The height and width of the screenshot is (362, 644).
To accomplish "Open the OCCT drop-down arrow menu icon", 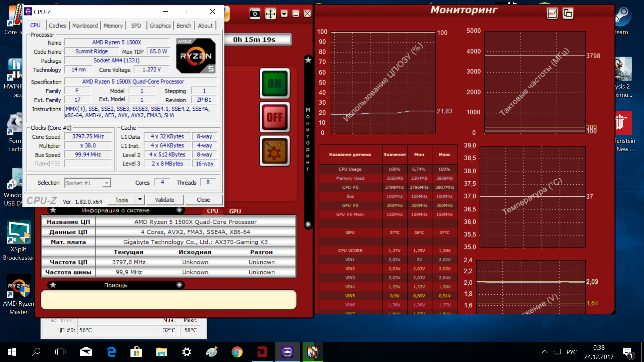I will click(284, 14).
